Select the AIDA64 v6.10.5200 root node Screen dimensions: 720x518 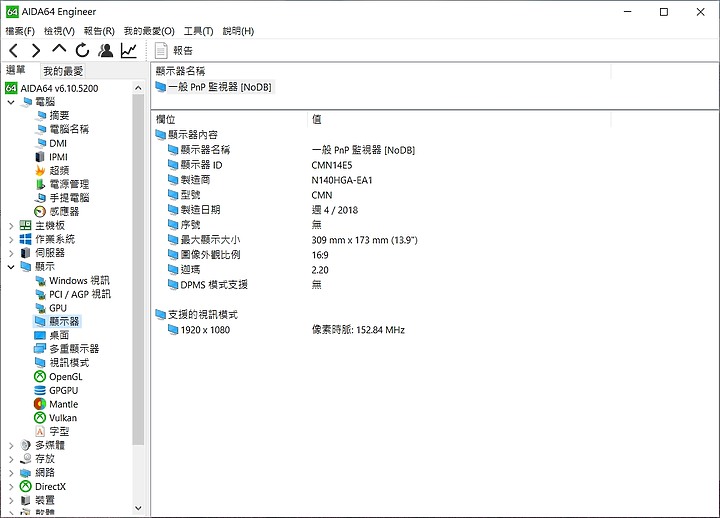coord(59,88)
